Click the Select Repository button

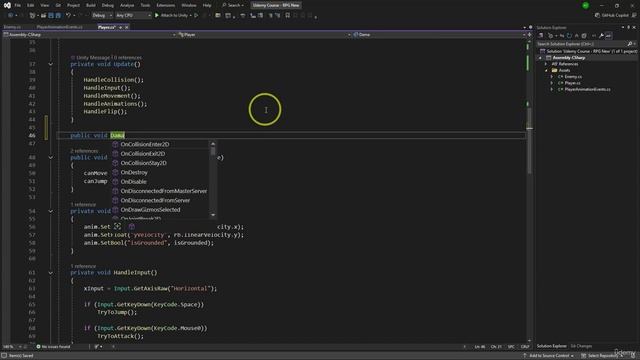coord(602,356)
